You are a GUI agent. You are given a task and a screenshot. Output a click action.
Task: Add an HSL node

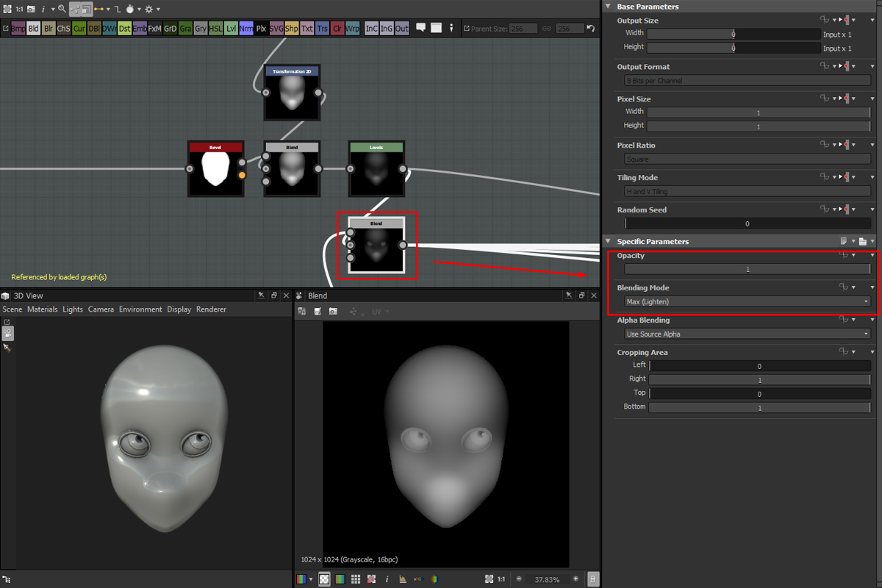pos(216,29)
